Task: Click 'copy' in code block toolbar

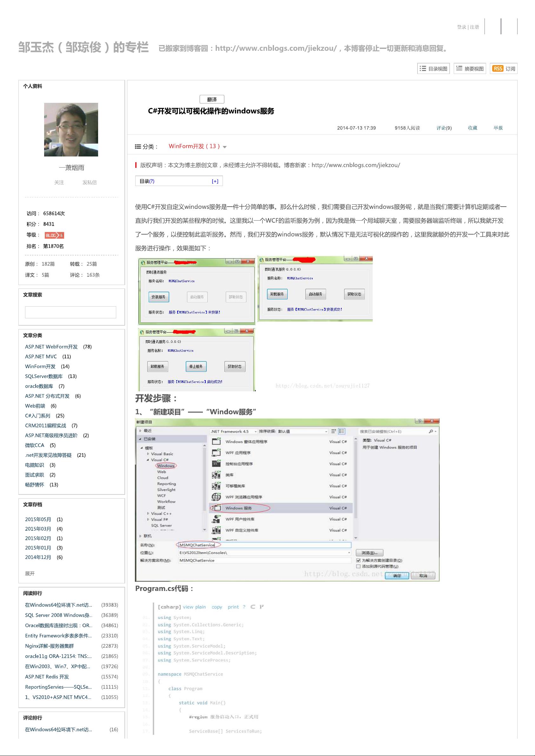Action: point(217,607)
